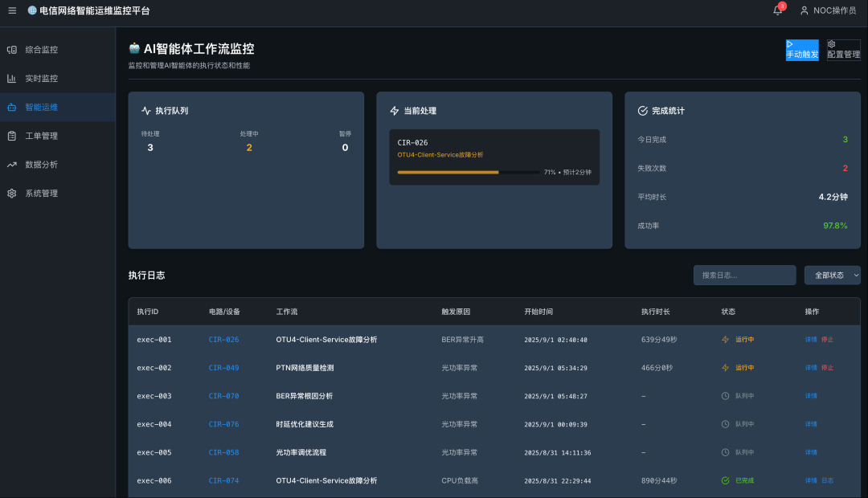The image size is (868, 498).
Task: Click the queued clock icon for exec-004
Action: coord(725,424)
